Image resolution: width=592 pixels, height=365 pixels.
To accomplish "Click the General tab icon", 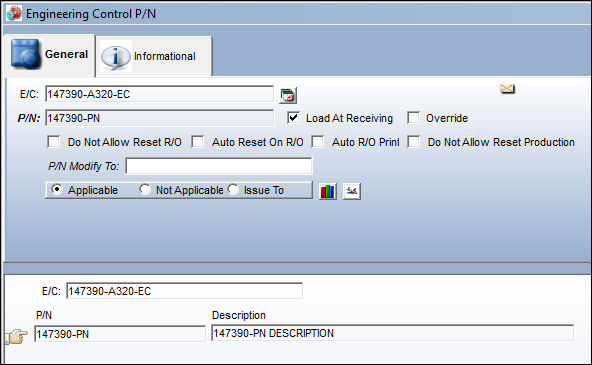I will click(x=25, y=54).
